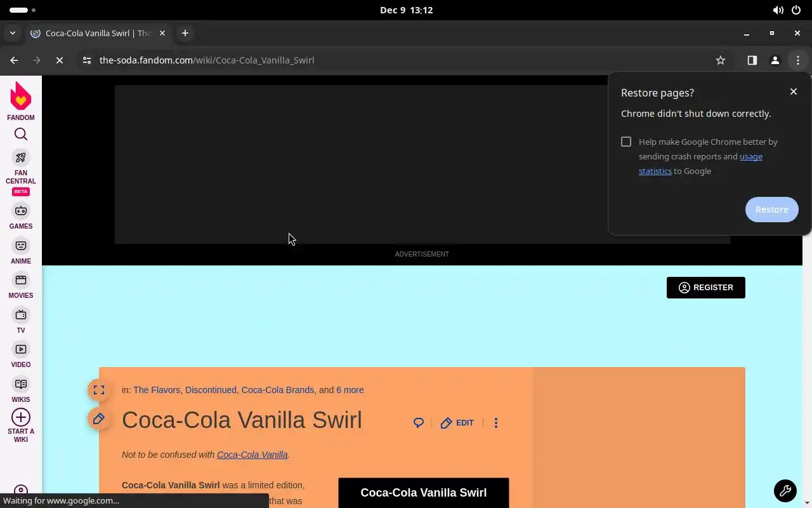Click the user account icon at sidebar bottom
The image size is (812, 508).
pyautogui.click(x=21, y=491)
